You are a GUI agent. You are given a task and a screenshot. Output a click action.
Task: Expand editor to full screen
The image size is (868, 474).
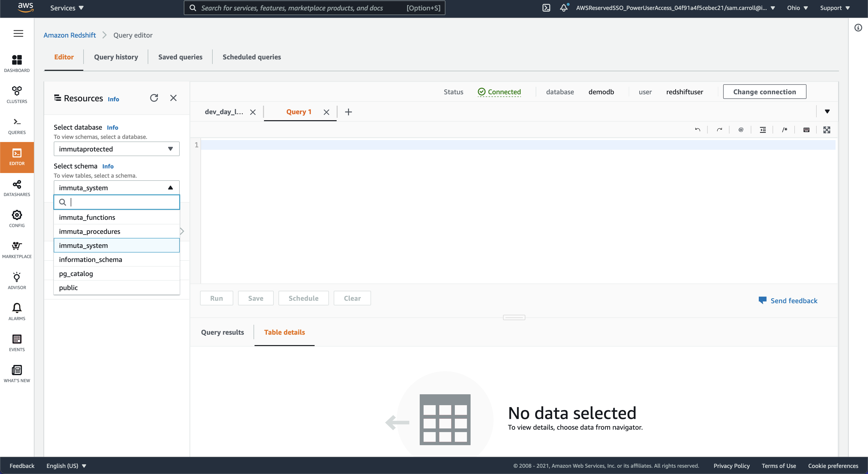pos(827,130)
